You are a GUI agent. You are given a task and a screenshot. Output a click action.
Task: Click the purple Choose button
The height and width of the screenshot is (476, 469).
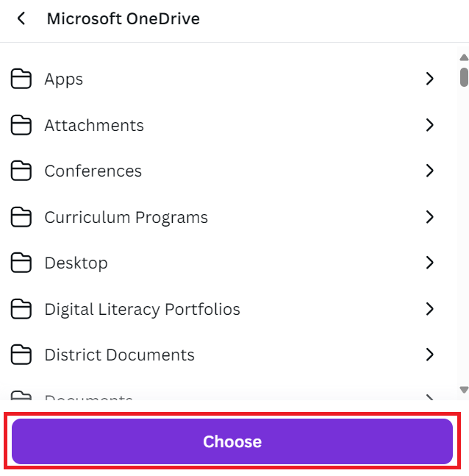click(x=232, y=441)
